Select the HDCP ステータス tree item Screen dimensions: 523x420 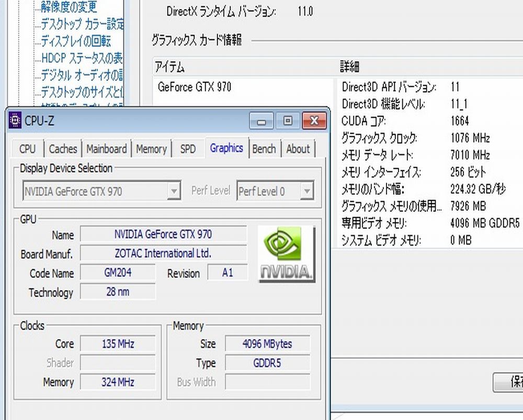tap(82, 57)
